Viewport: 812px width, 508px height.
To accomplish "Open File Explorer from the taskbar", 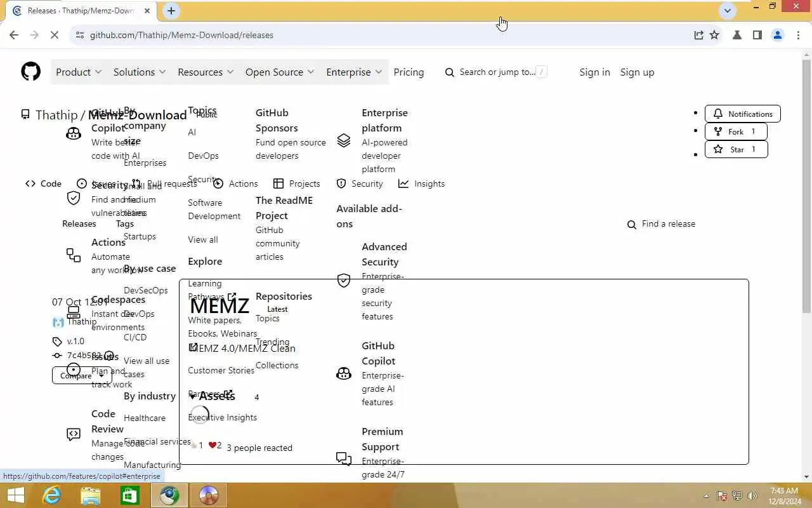I will (91, 495).
